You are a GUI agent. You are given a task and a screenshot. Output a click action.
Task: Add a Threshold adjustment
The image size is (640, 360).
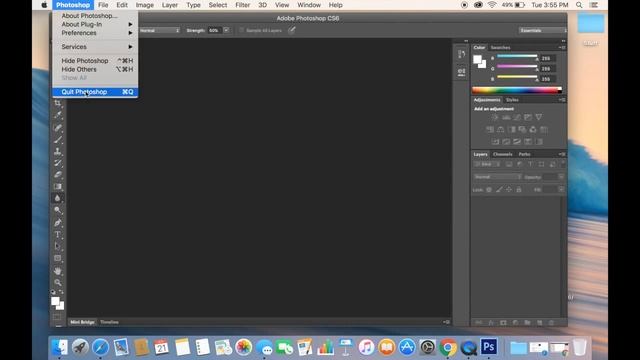point(517,142)
